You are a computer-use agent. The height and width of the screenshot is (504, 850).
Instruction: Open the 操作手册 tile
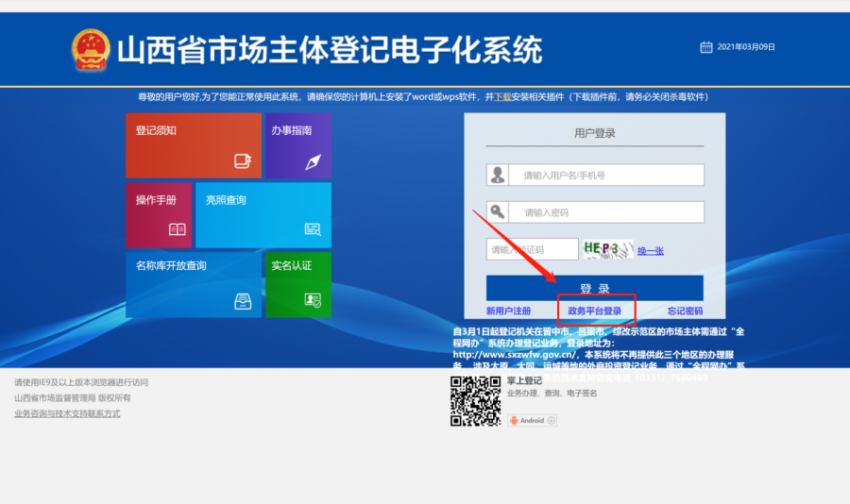[159, 215]
